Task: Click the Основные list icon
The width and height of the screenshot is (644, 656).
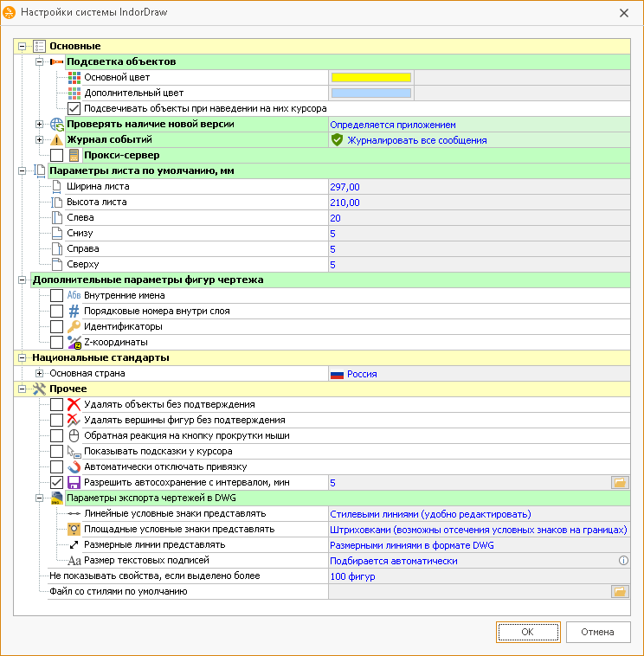Action: [39, 46]
